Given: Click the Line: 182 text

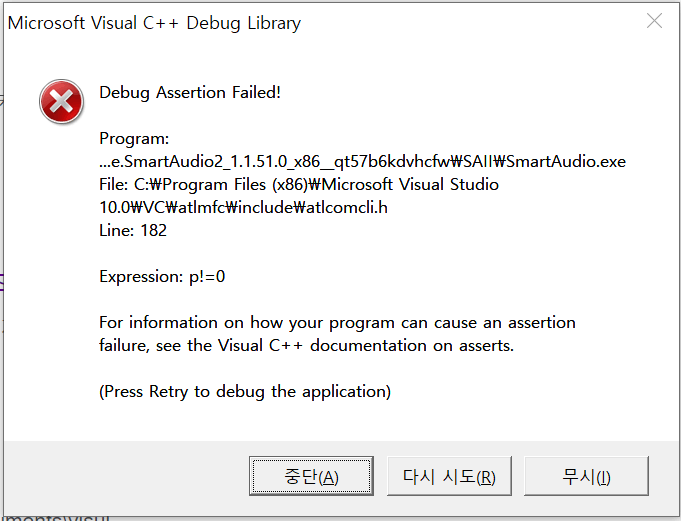Looking at the screenshot, I should [x=133, y=231].
